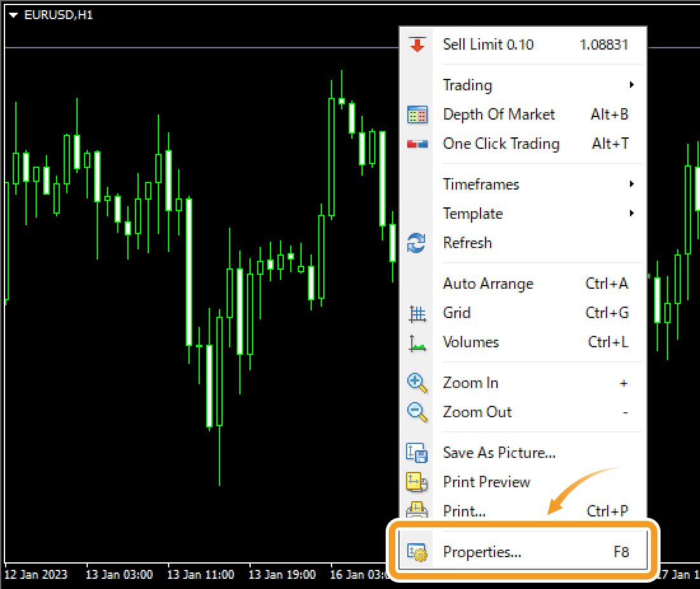Select Print... menu entry

pos(465,510)
